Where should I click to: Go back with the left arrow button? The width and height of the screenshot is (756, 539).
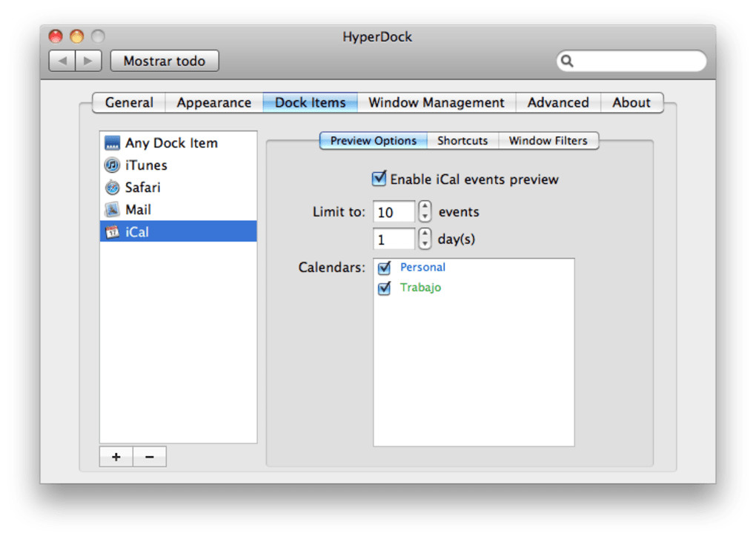pos(62,61)
